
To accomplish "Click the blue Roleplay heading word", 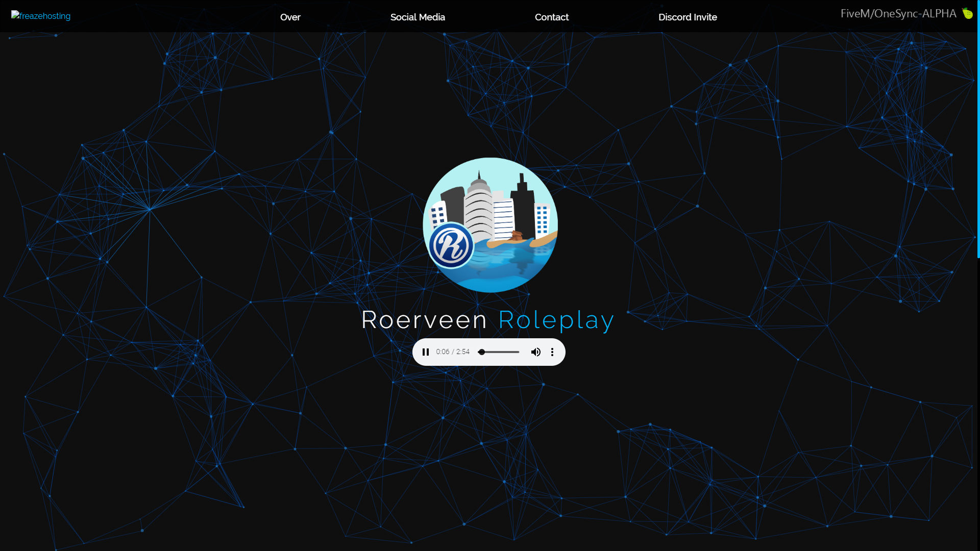I will point(556,320).
